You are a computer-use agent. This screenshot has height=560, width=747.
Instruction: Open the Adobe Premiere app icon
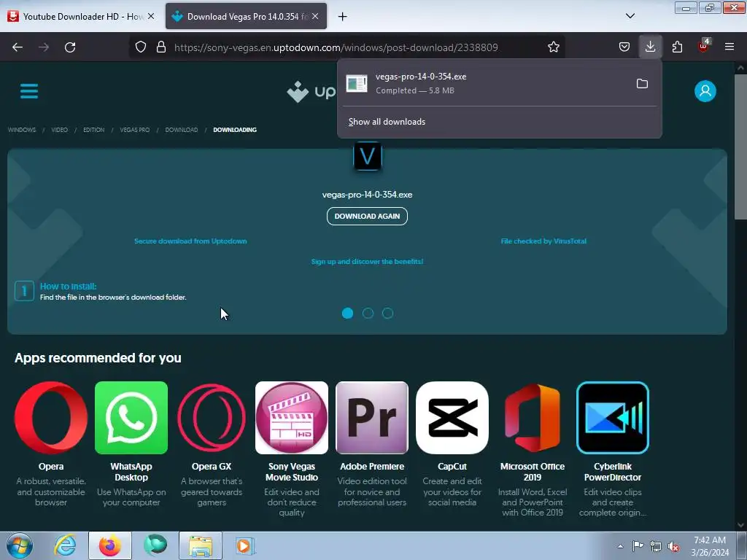click(372, 418)
